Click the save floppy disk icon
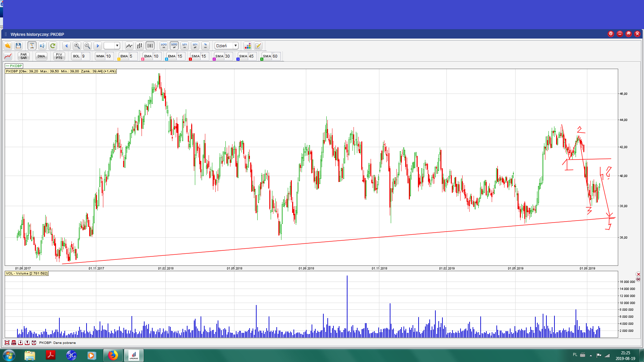Viewport: 644px width, 362px height. pos(18,46)
